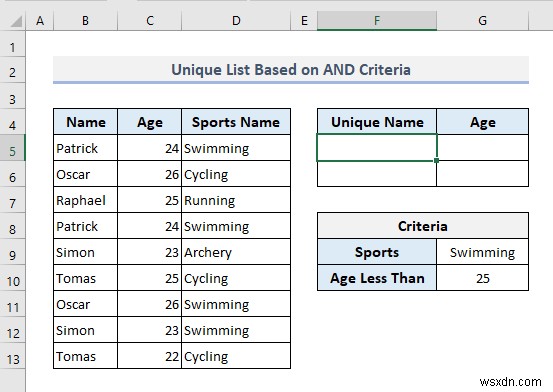This screenshot has height=392, width=553.
Task: Select column F header
Action: point(377,20)
